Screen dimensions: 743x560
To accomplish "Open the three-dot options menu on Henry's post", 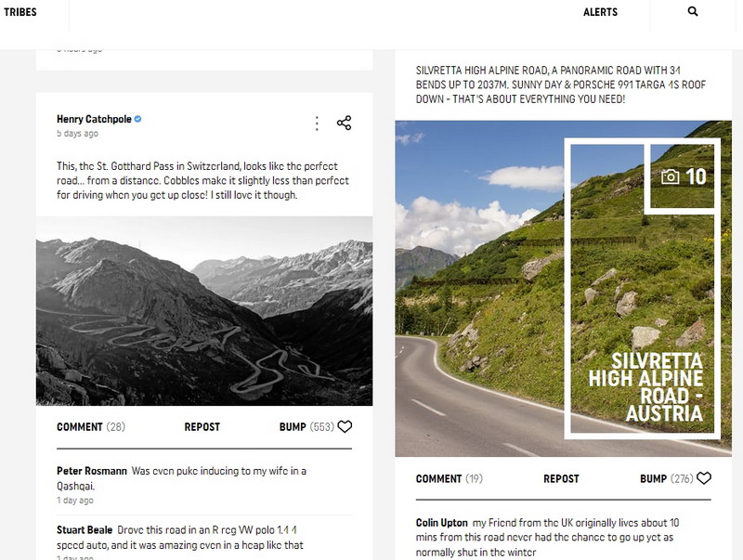I will tap(317, 123).
